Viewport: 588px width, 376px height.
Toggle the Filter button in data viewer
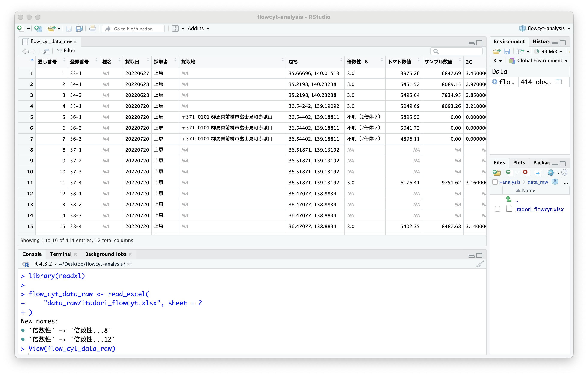click(66, 51)
